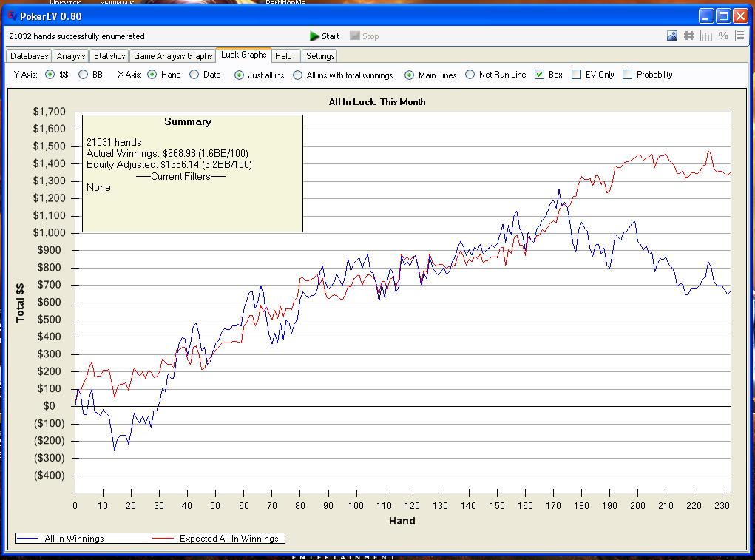Enable the EV Only checkbox
This screenshot has height=560, width=755.
point(577,75)
